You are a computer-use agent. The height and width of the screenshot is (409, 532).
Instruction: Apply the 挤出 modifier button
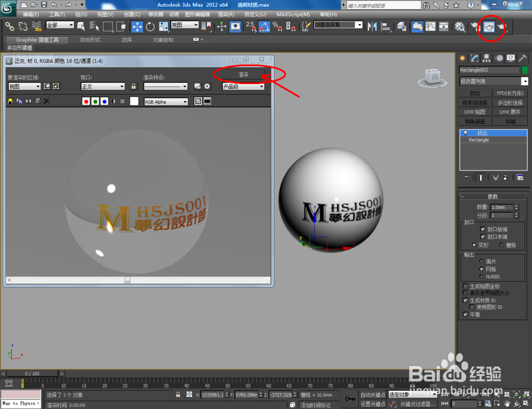click(x=475, y=93)
